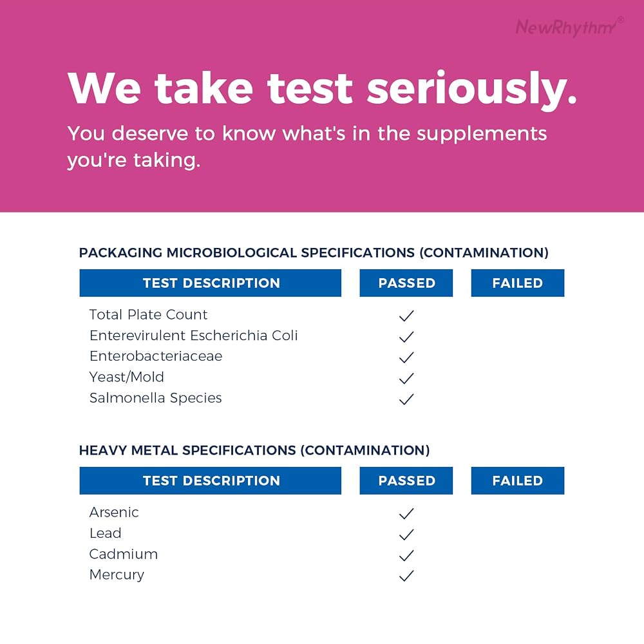
Task: Click the Arsenic passed checkmark
Action: coord(406,513)
